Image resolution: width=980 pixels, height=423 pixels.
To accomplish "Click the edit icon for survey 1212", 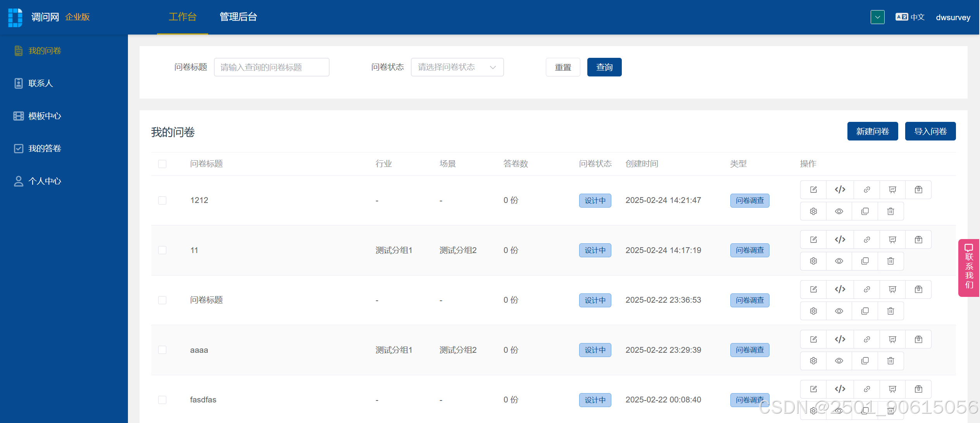I will (813, 190).
